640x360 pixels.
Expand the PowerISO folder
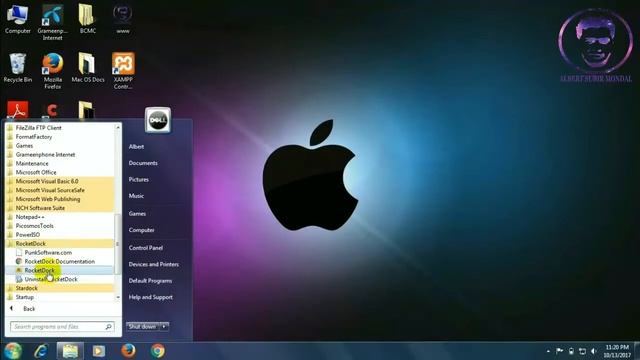(60, 235)
